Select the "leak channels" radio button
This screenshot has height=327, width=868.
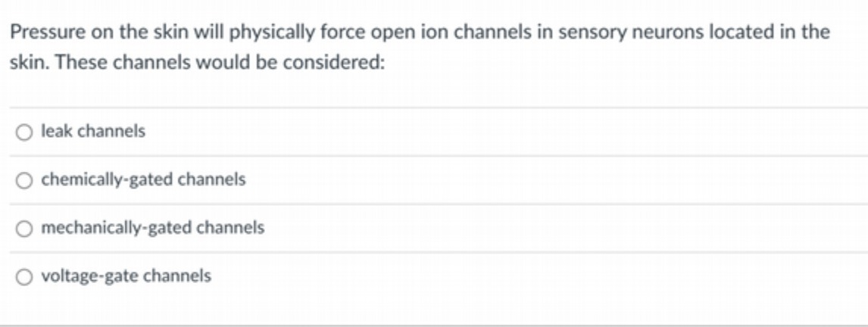(23, 132)
